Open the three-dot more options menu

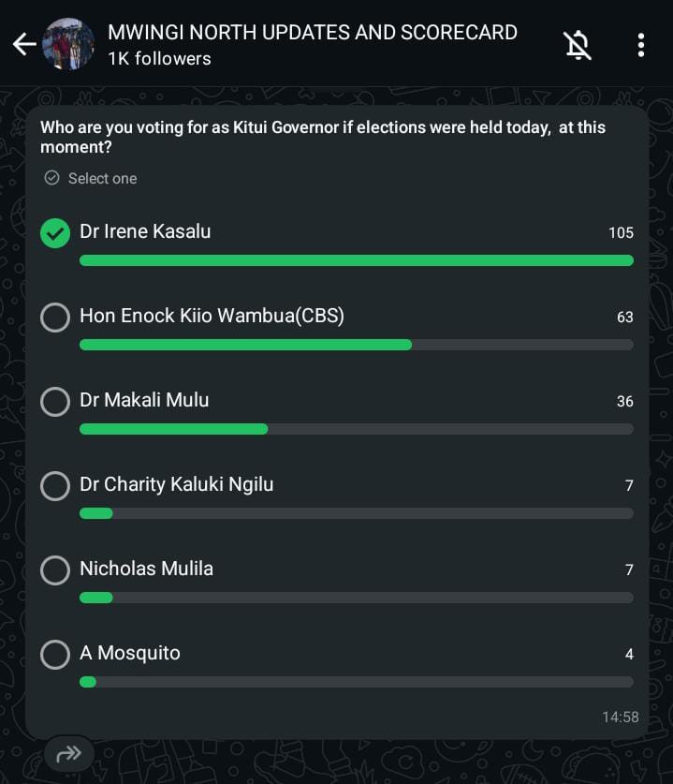pos(641,44)
